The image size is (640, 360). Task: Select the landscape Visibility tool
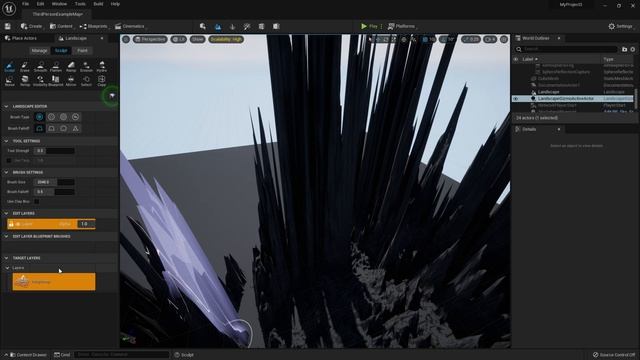tap(40, 80)
